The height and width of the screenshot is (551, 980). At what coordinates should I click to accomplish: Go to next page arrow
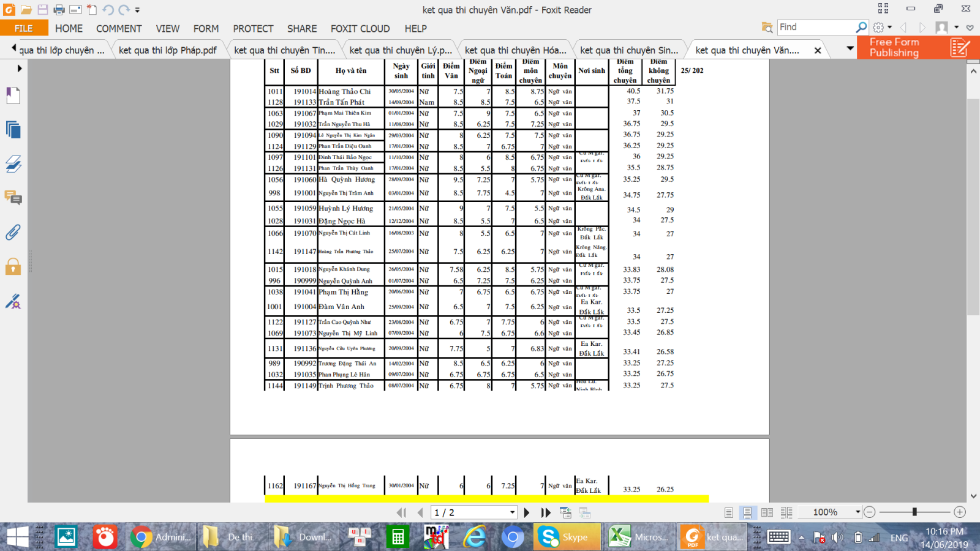coord(527,512)
